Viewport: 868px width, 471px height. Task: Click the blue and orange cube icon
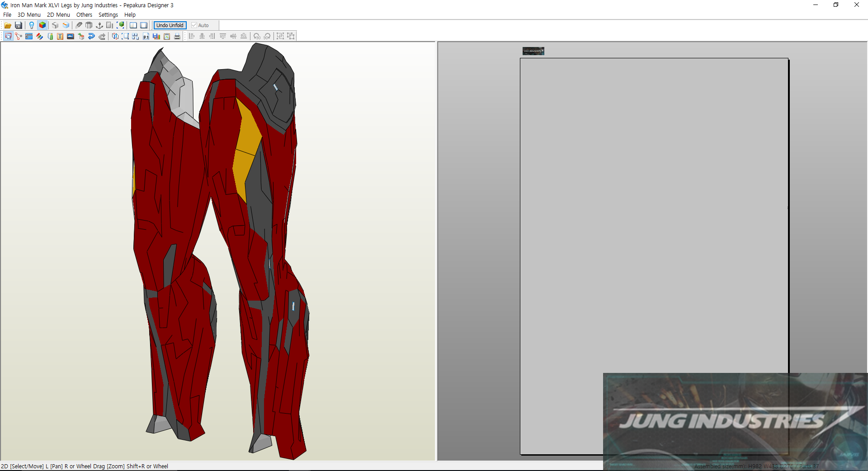click(x=66, y=25)
